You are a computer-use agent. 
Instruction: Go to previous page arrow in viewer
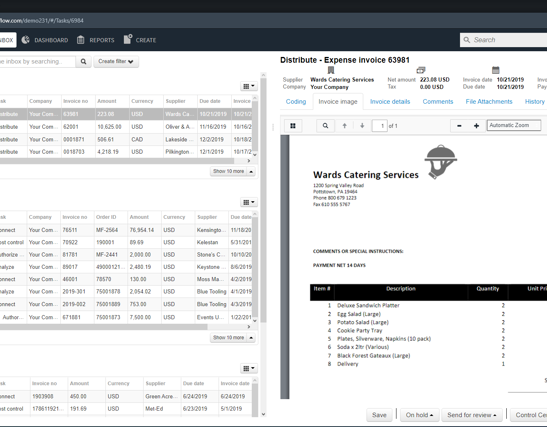click(344, 126)
